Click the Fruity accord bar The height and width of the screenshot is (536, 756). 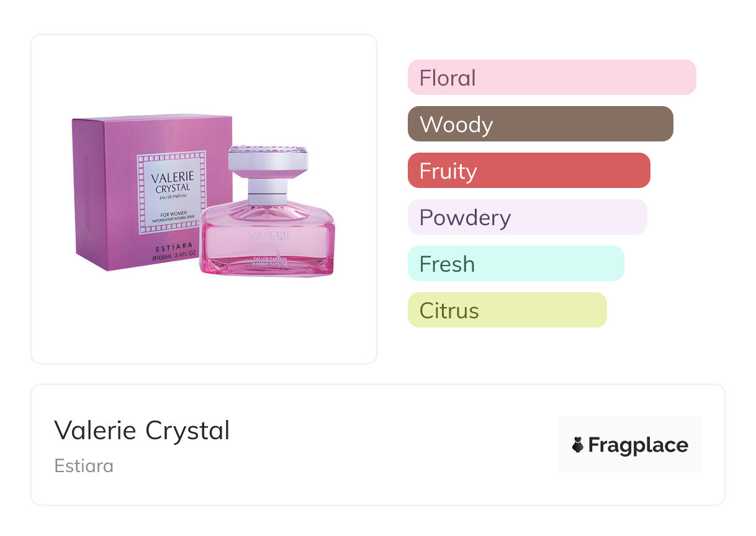click(528, 171)
